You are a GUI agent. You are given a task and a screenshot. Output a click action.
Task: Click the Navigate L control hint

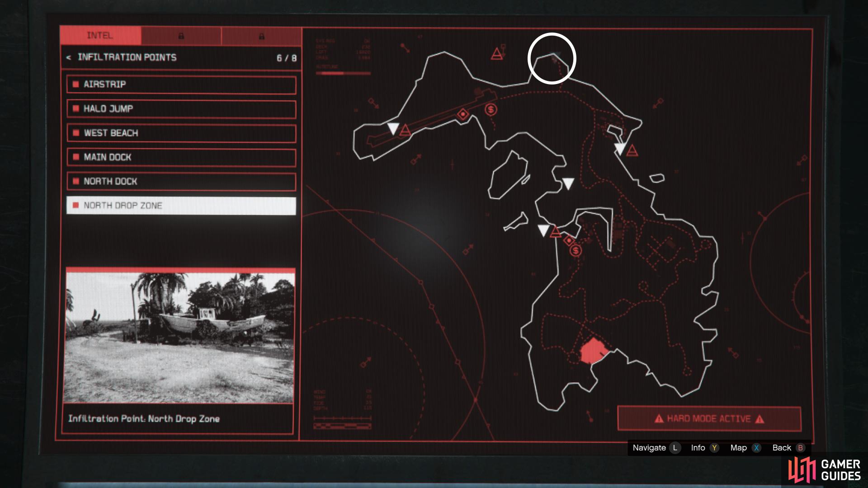coord(656,448)
